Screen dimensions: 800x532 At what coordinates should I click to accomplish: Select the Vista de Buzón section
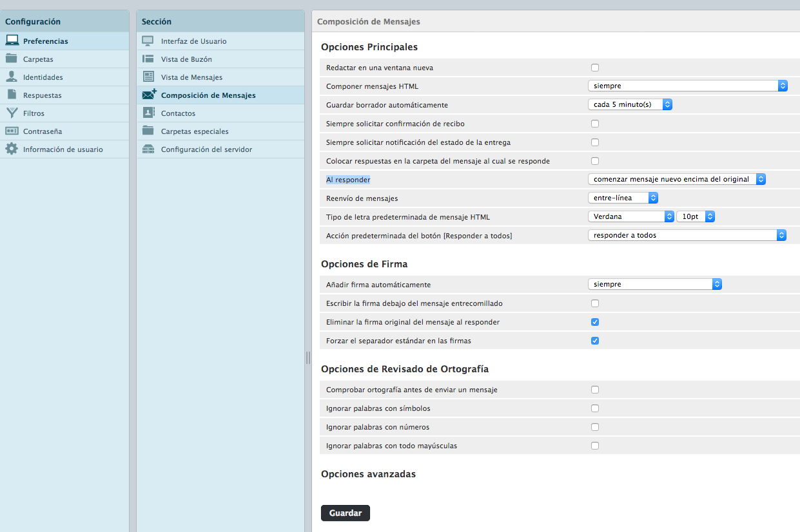(220, 59)
